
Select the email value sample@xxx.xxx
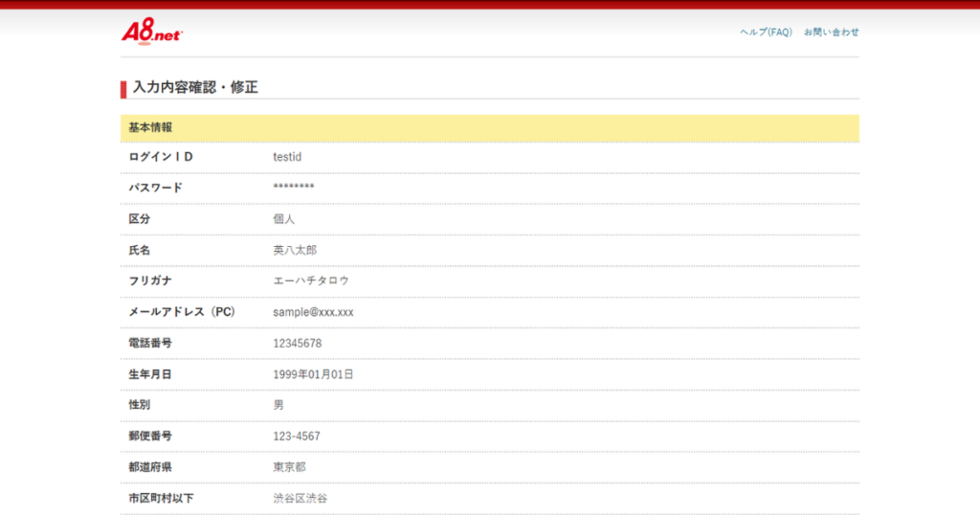coord(313,312)
